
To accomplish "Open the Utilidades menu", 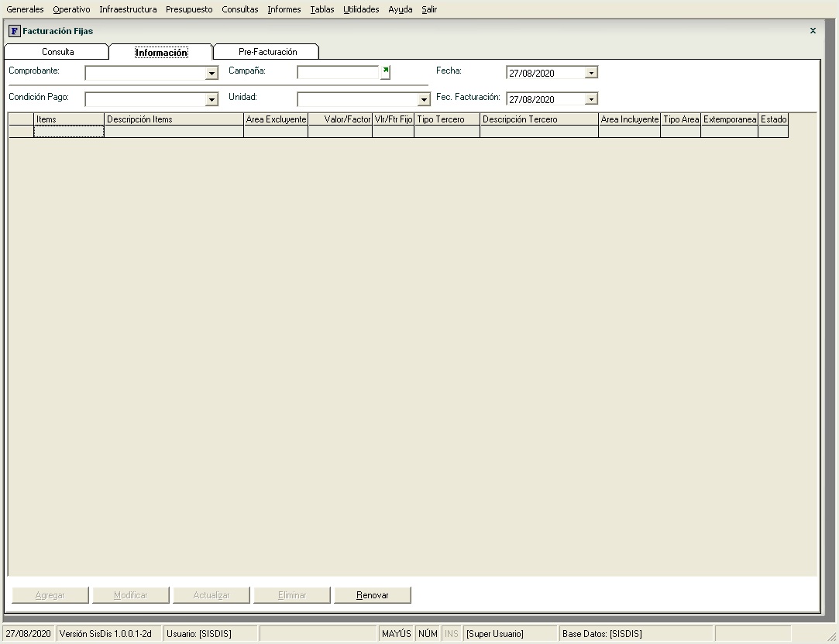I will [x=361, y=9].
